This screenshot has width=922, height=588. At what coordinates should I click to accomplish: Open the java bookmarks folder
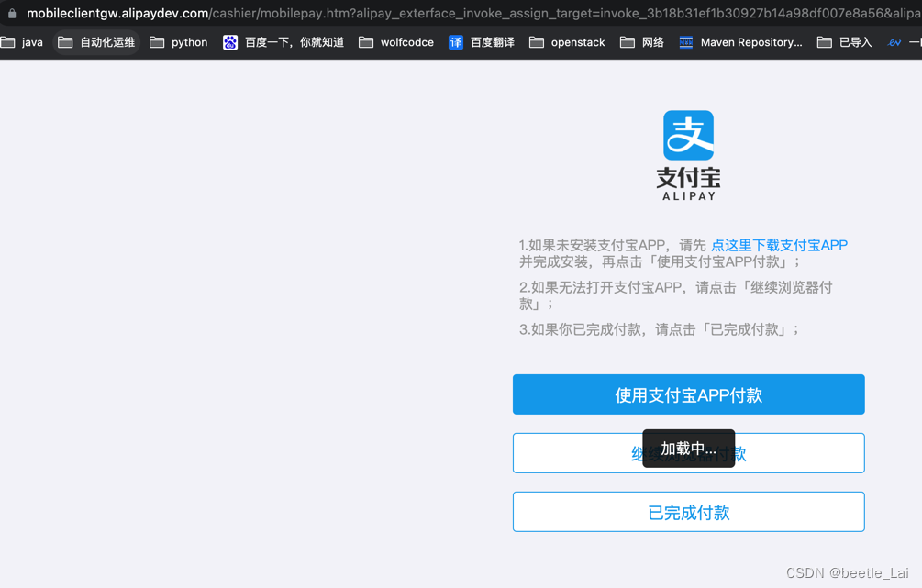(x=22, y=42)
